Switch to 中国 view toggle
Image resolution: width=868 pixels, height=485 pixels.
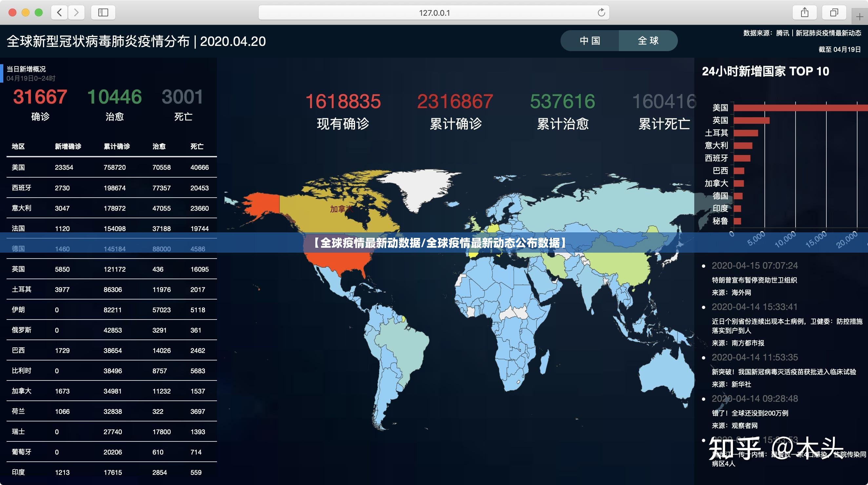point(590,41)
